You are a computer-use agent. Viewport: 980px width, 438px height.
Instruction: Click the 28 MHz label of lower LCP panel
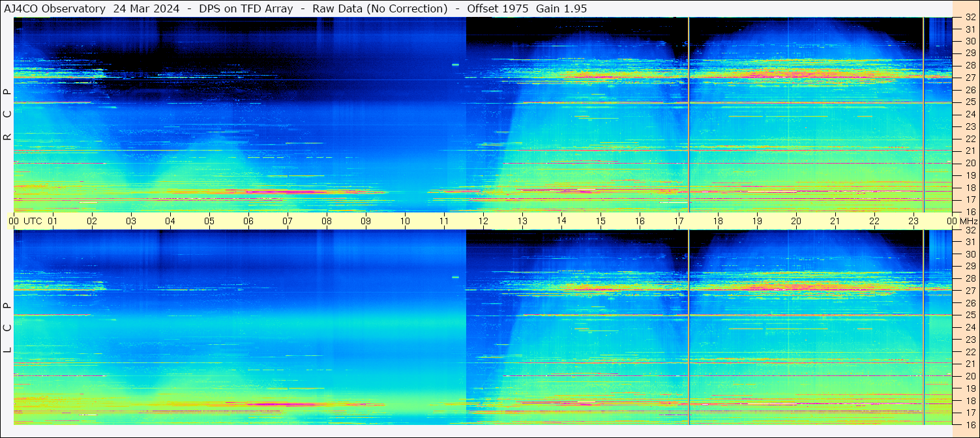click(x=970, y=278)
